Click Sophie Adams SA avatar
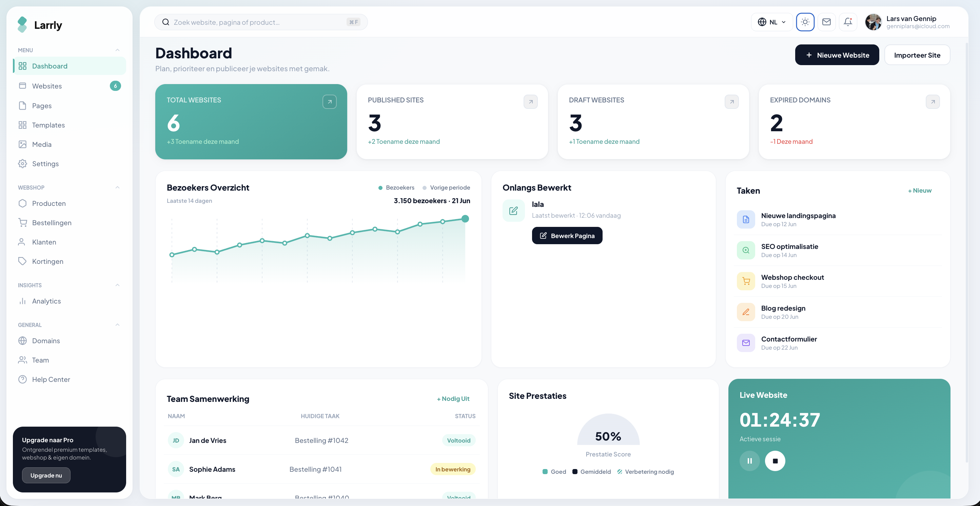 [176, 469]
